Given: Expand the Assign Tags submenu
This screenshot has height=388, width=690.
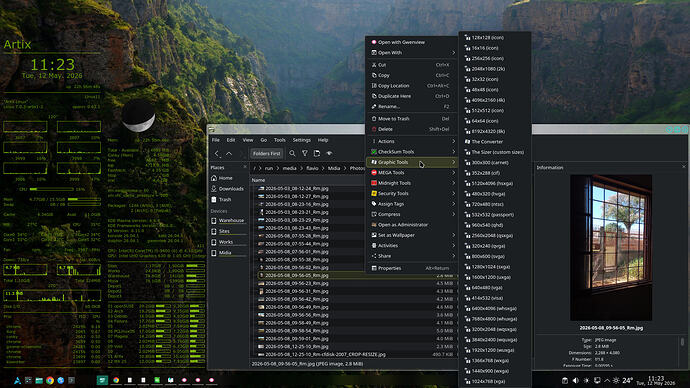Looking at the screenshot, I should pos(412,204).
